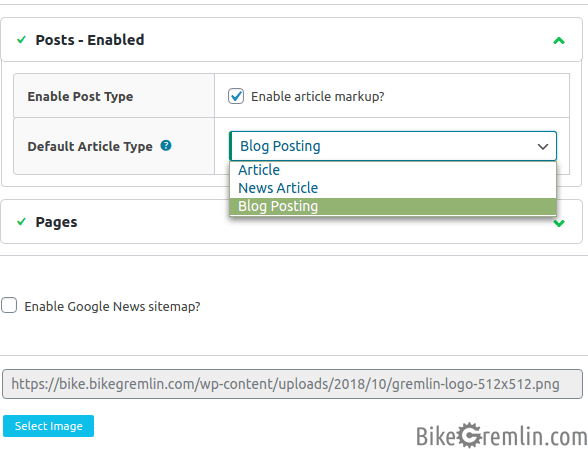Open the Default Article Type dropdown
This screenshot has height=449, width=588.
393,146
